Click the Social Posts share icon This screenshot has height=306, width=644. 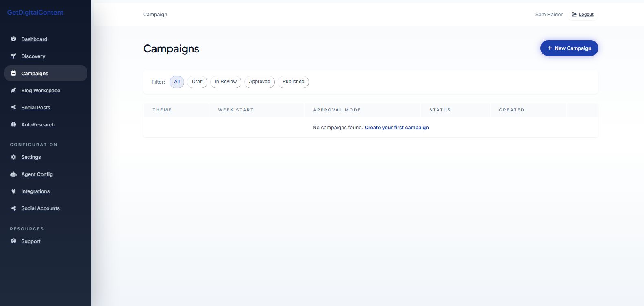coord(13,107)
